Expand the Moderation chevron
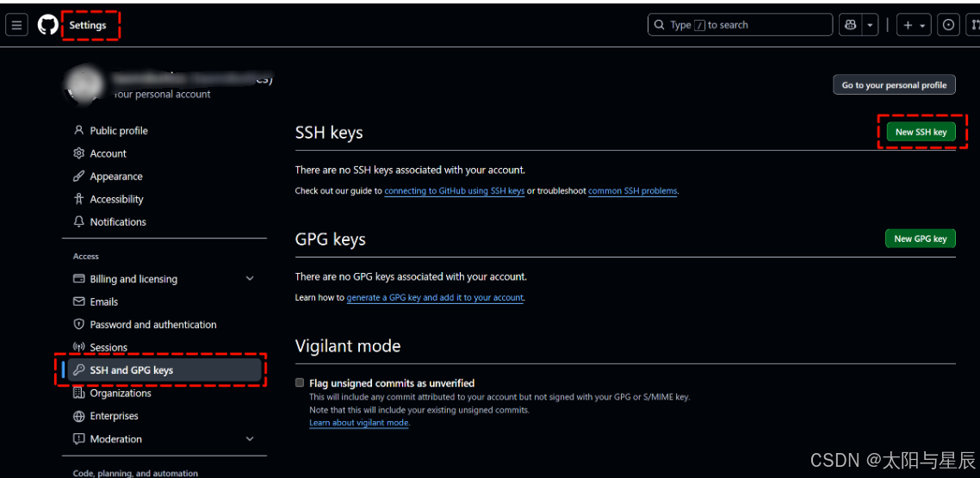The image size is (980, 478). click(x=250, y=438)
